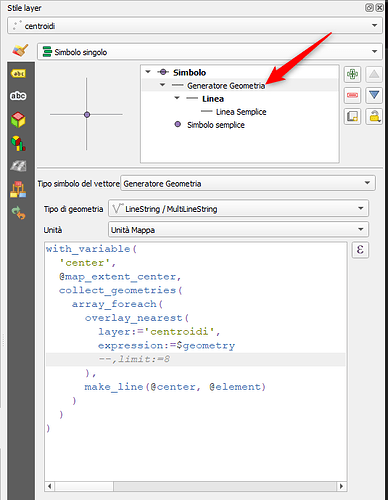Open the Symbology tab paintbrush icon
This screenshot has height=500, width=388.
[x=20, y=51]
